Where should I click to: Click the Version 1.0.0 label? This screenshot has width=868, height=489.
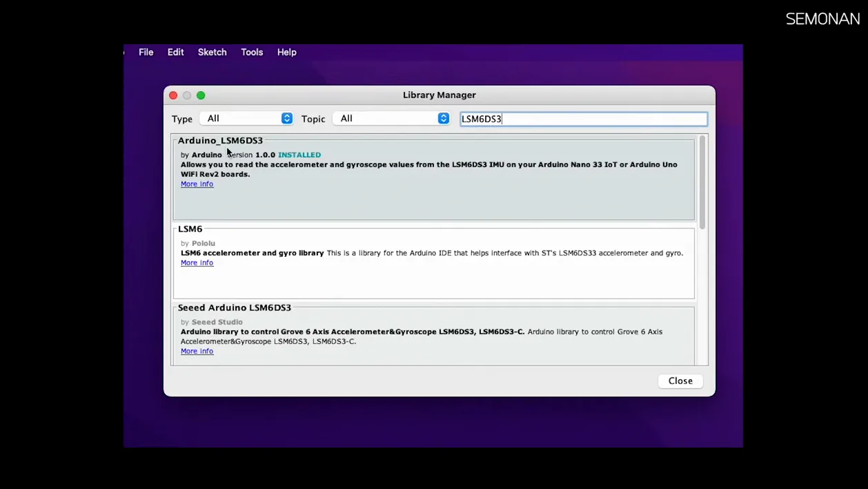pos(251,155)
